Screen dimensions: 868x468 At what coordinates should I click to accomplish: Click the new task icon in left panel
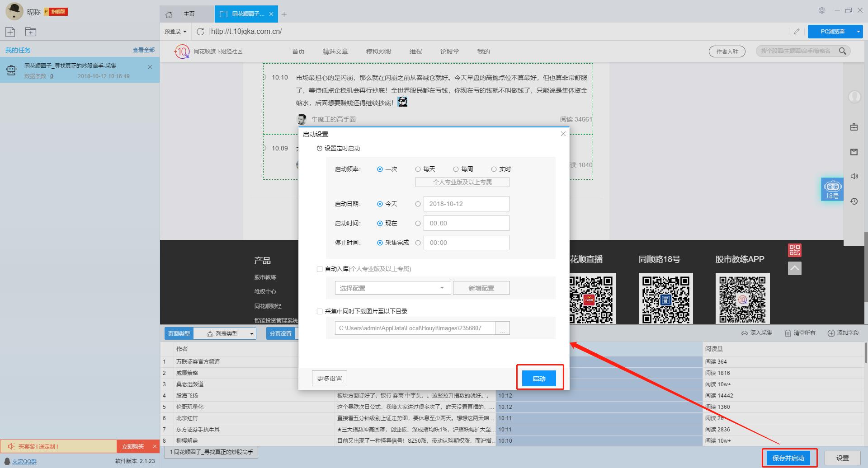click(10, 32)
